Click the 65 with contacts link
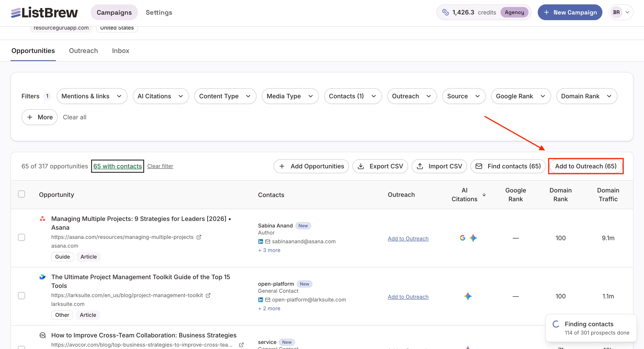This screenshot has width=644, height=349. 117,166
